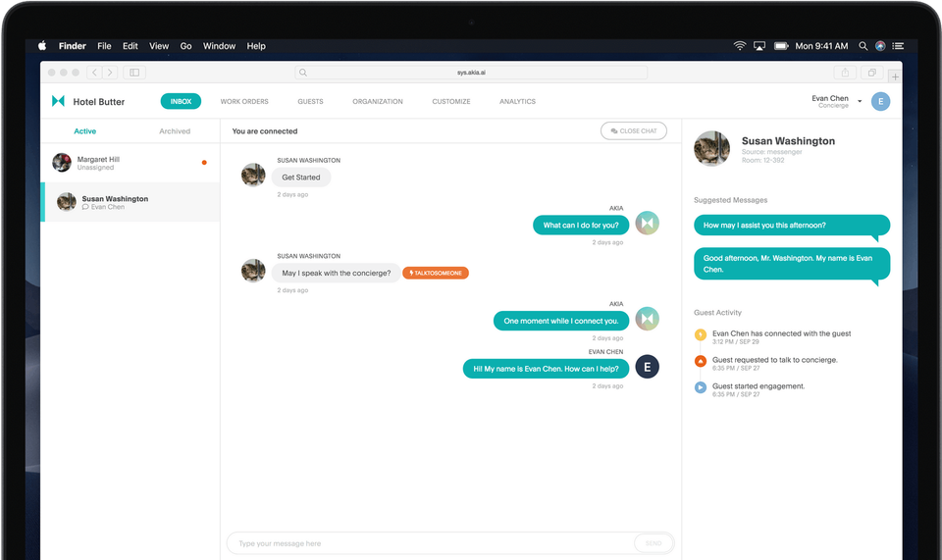Go to WORK ORDERS tab
This screenshot has height=560, width=942.
click(x=244, y=101)
